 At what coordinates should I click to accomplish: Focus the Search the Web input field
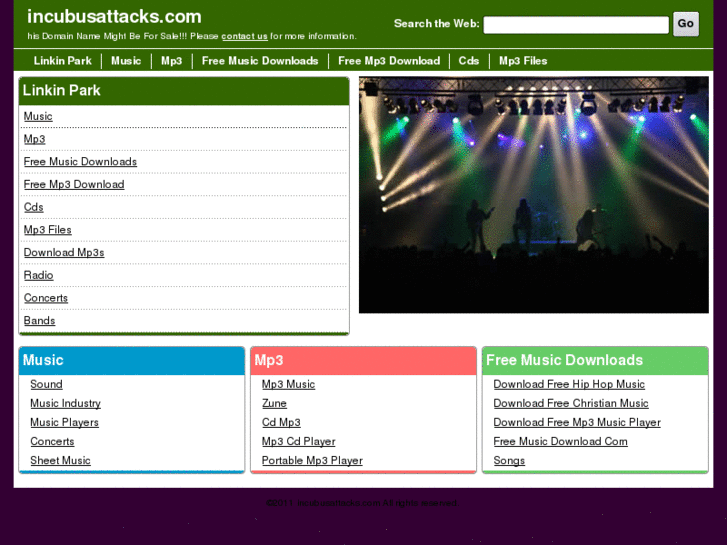click(x=576, y=25)
